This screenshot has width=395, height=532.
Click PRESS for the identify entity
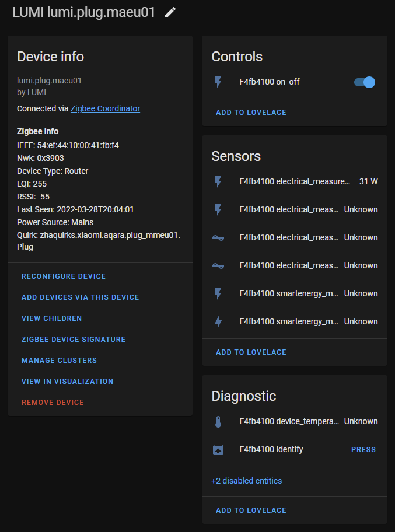(363, 450)
